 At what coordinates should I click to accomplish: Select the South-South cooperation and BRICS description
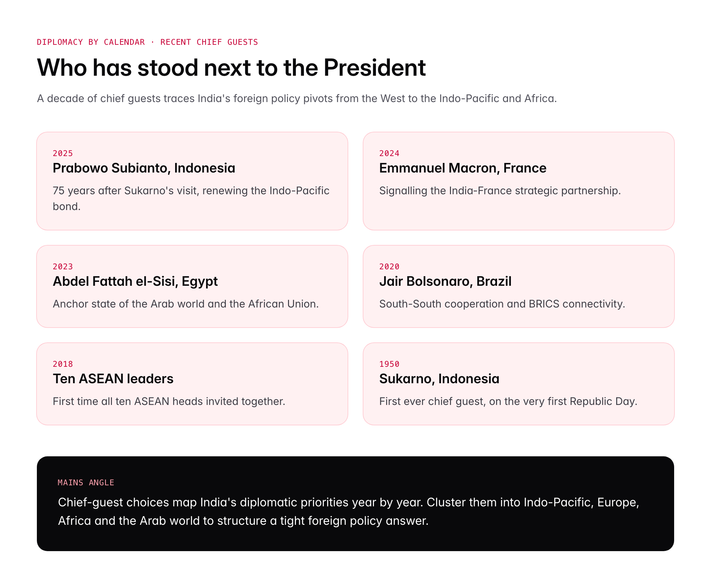pyautogui.click(x=502, y=304)
